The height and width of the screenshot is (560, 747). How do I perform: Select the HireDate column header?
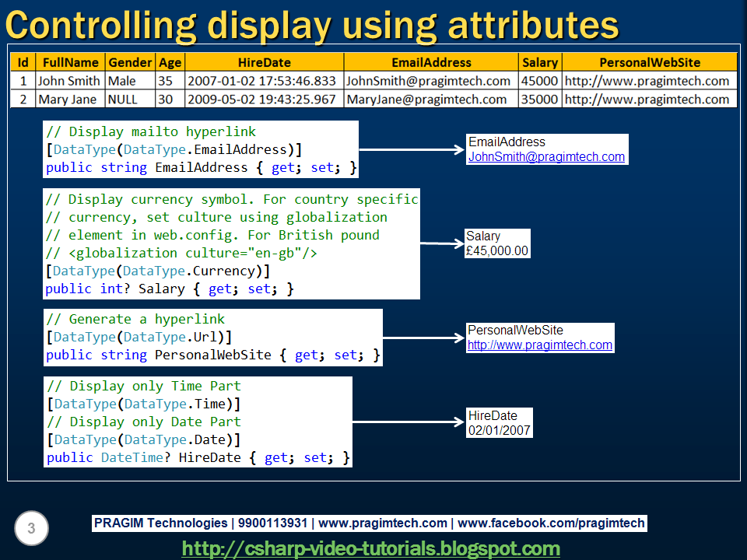tap(265, 62)
